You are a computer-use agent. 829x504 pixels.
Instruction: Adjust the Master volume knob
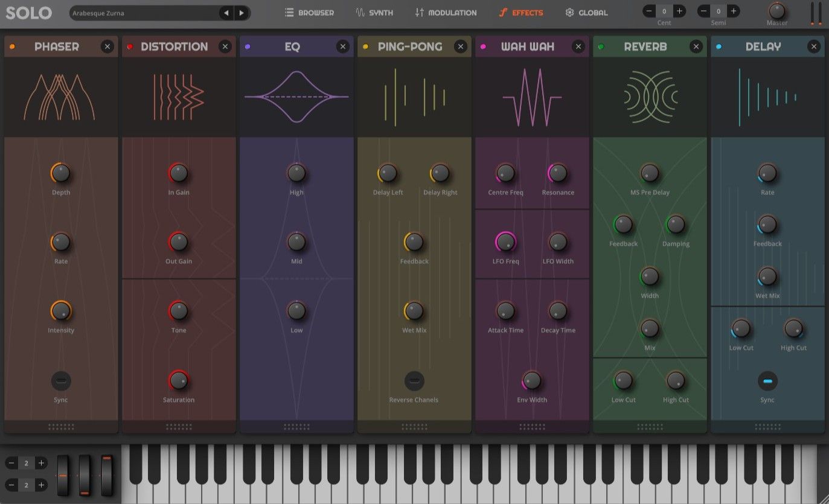[776, 12]
